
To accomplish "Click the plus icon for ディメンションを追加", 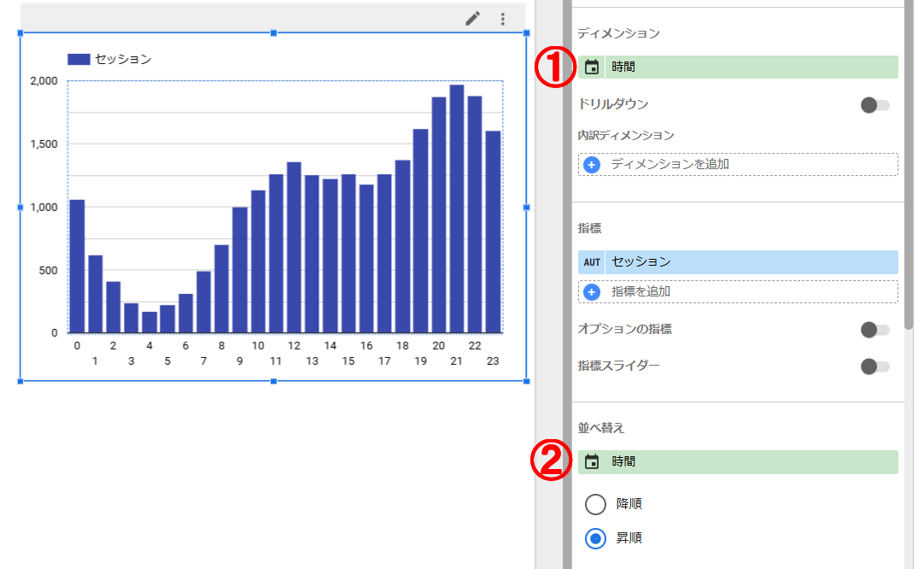I will [592, 164].
